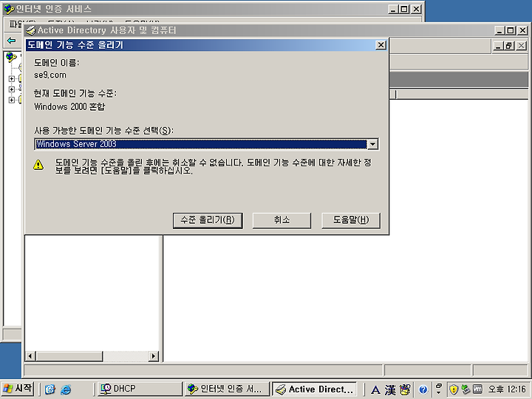This screenshot has width=532, height=399.
Task: Close the 인터넷 인증 서비스 window
Action: point(416,9)
